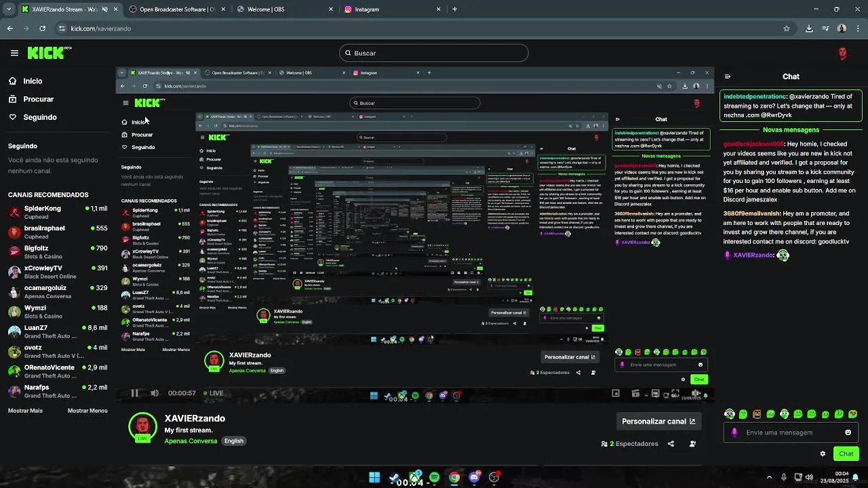Toggle fullscreen in stream player controls
Screen dimensions: 868x488
pyautogui.click(x=675, y=393)
